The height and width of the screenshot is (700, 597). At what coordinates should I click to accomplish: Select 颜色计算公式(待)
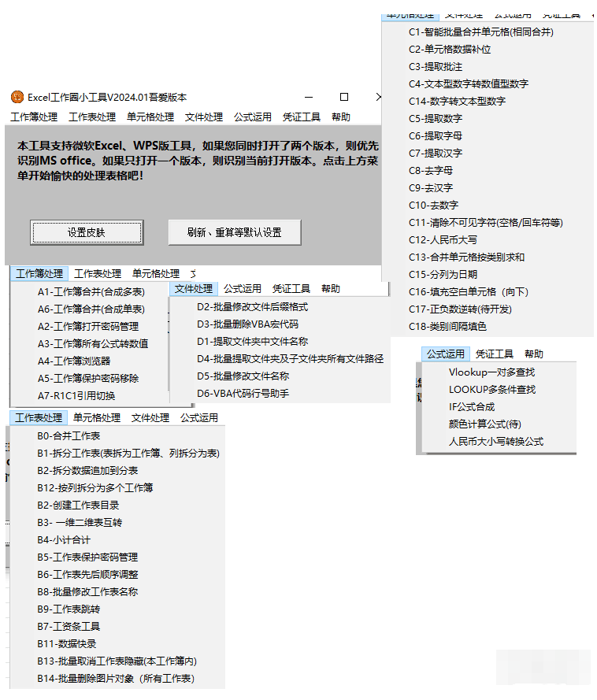tap(485, 424)
